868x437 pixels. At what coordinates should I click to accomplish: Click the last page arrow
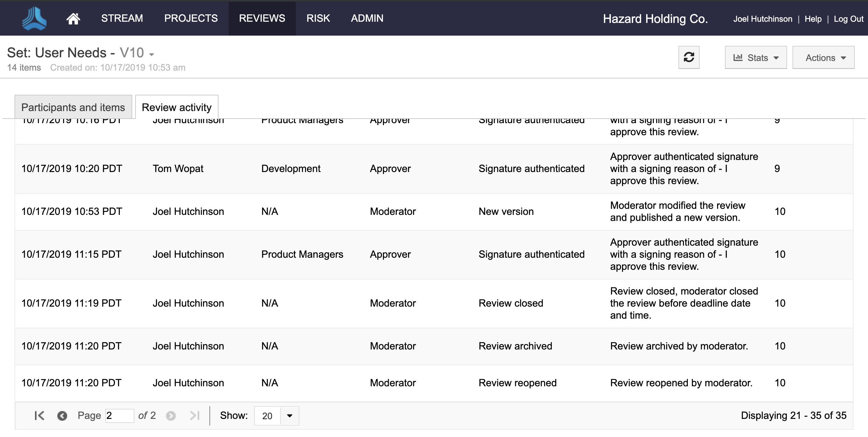click(x=195, y=416)
